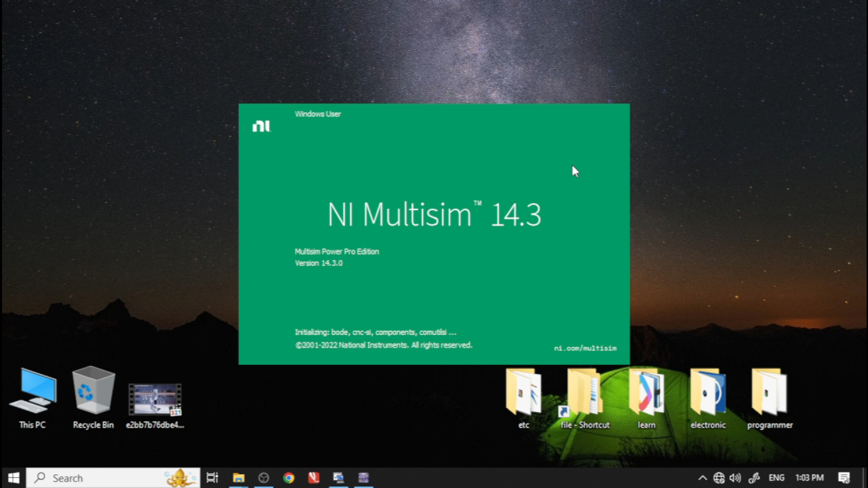Click the Initializing status line
Viewport: 868px width, 488px height.
pyautogui.click(x=376, y=332)
